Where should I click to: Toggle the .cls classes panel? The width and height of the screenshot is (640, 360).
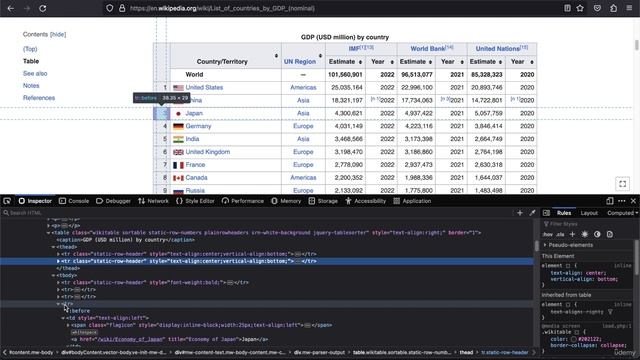560,234
